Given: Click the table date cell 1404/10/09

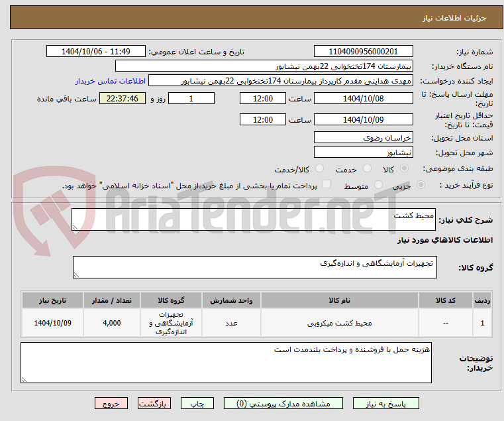Looking at the screenshot, I should pos(52,323).
